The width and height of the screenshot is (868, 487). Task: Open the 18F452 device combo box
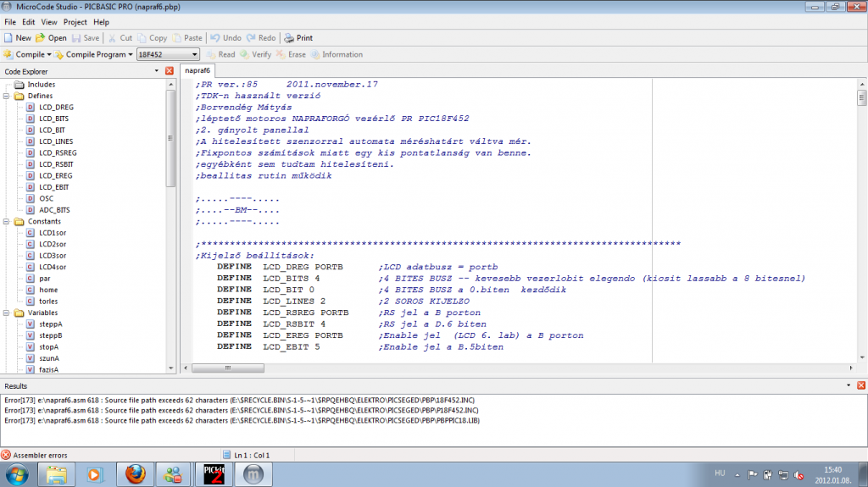point(168,54)
